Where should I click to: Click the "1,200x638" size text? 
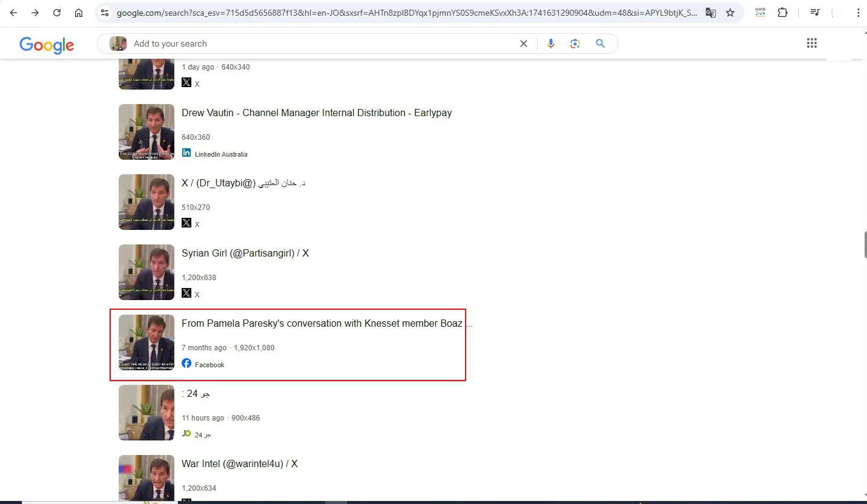point(199,278)
